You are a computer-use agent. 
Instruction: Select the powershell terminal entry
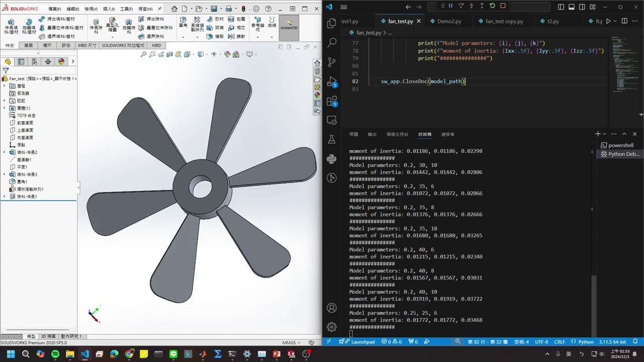(620, 145)
